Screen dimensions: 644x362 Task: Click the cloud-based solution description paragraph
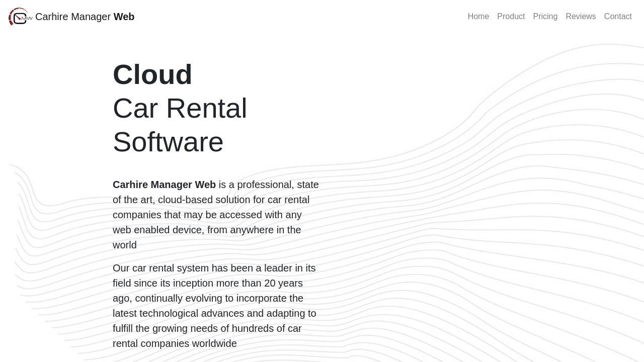[216, 215]
